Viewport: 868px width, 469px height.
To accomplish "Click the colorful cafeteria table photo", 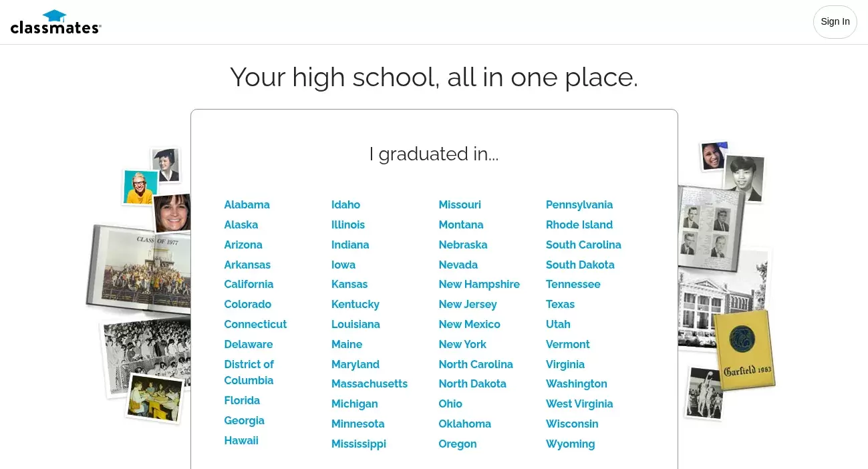I will [155, 398].
